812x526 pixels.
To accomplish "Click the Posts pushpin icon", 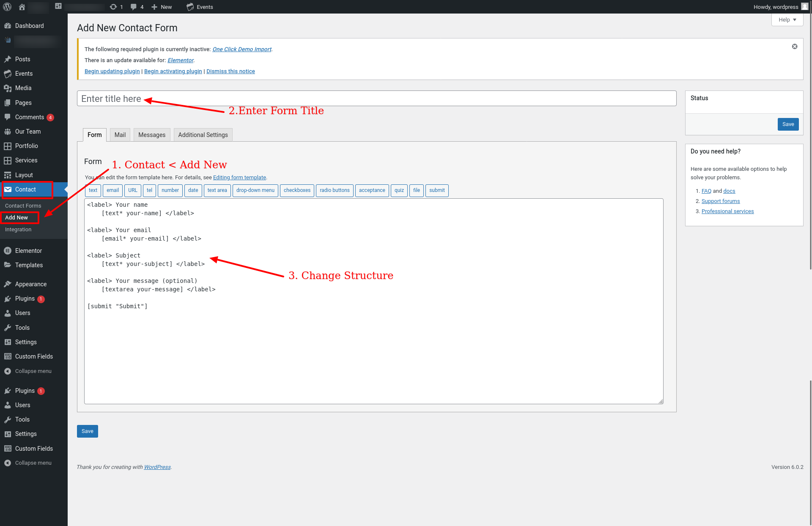I will click(x=8, y=59).
